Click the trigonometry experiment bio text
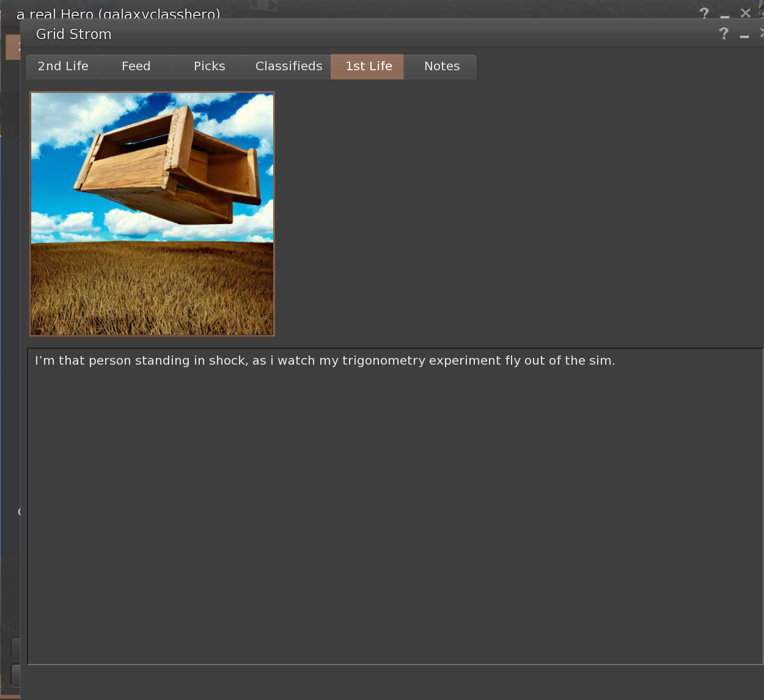 pyautogui.click(x=325, y=360)
